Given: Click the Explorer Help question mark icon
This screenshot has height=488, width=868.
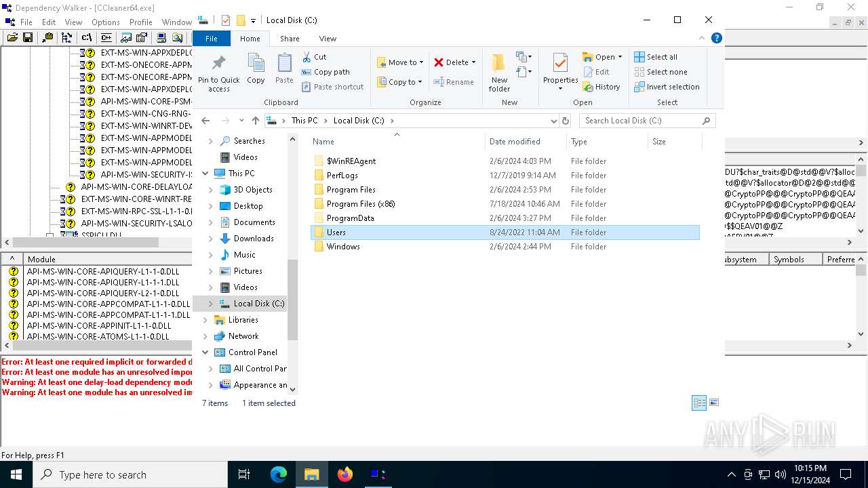Looking at the screenshot, I should pyautogui.click(x=716, y=38).
